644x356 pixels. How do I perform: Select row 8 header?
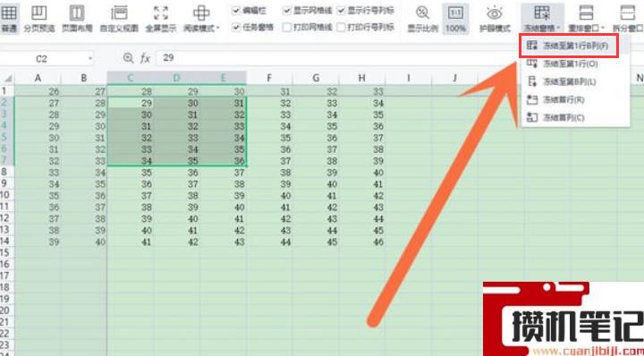click(7, 172)
